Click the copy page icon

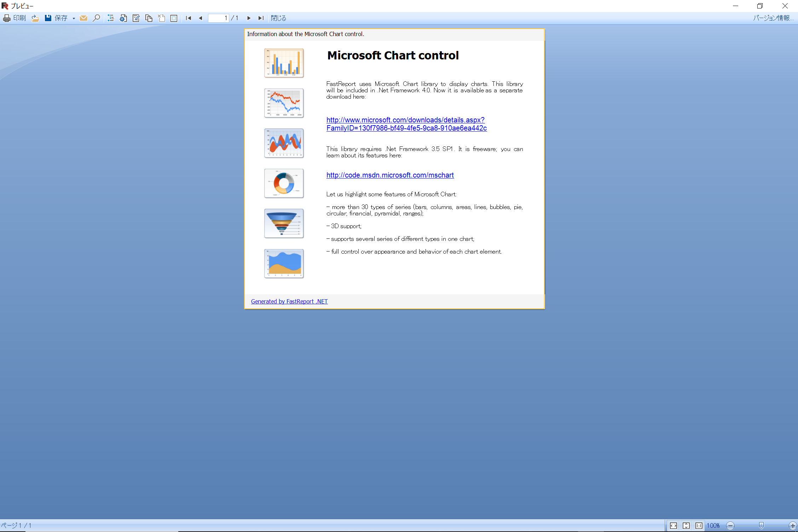(149, 18)
